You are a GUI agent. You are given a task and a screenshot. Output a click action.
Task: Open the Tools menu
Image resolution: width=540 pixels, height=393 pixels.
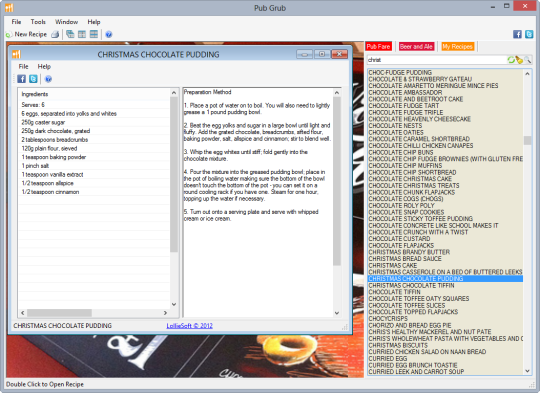pos(38,22)
